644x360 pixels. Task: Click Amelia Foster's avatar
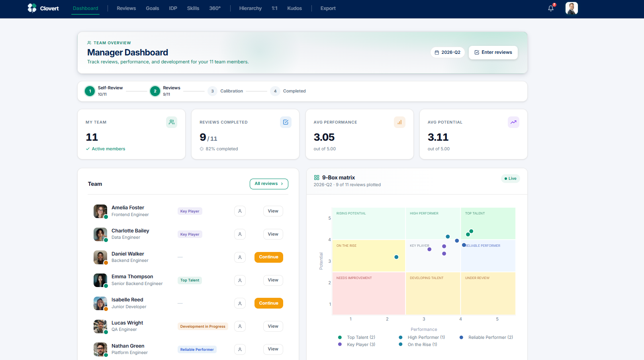coord(100,211)
